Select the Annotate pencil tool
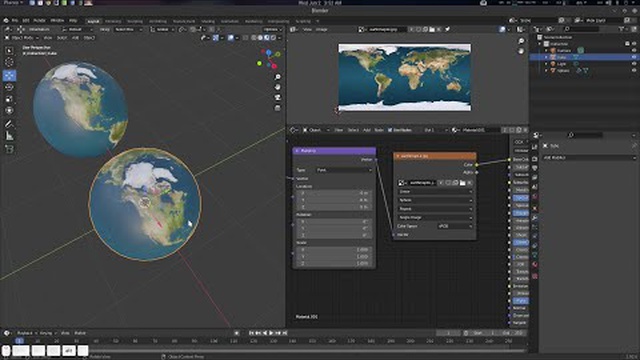The height and width of the screenshot is (360, 640). point(9,124)
